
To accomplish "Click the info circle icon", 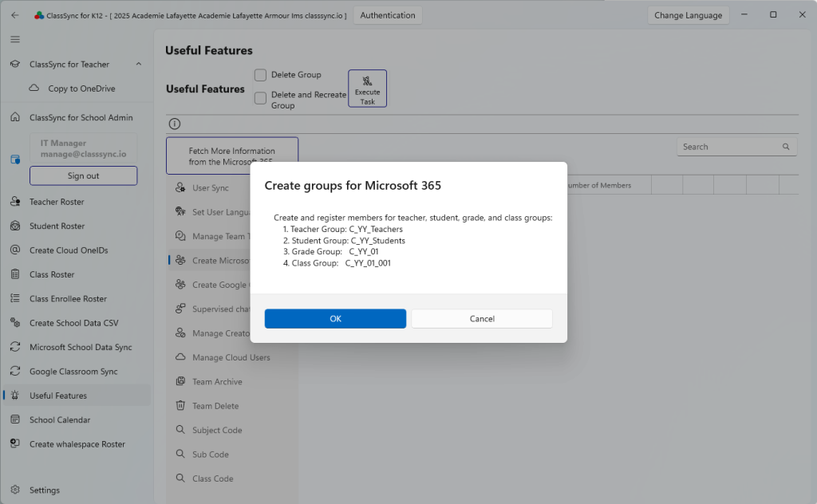I will tap(175, 124).
